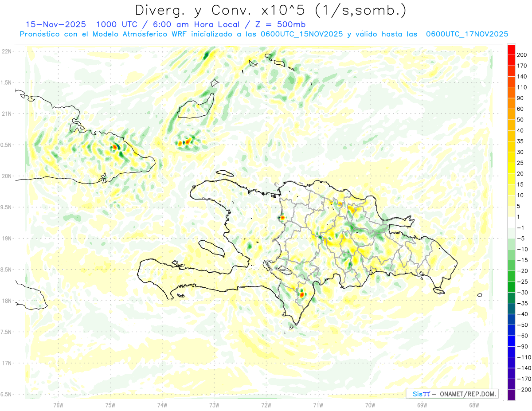The width and height of the screenshot is (532, 411).
Task: Click the title 'Diverg. y Conv. x10^5 (1/s,somb.)'
Action: [270, 10]
